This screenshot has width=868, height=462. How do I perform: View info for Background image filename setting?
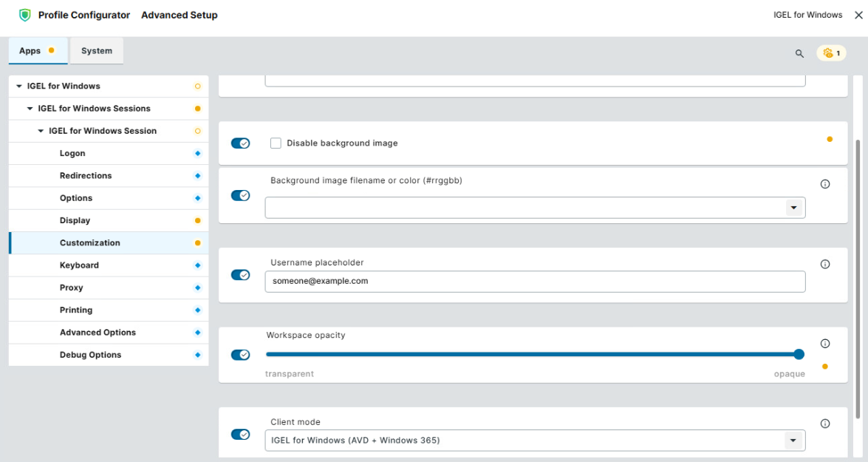(x=825, y=184)
